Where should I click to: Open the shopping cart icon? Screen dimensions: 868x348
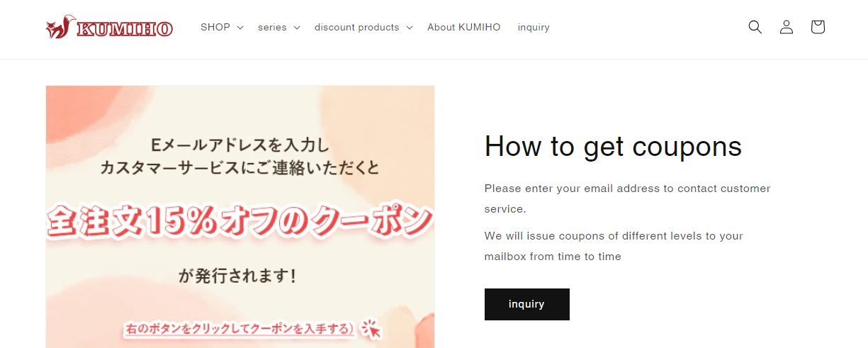818,27
